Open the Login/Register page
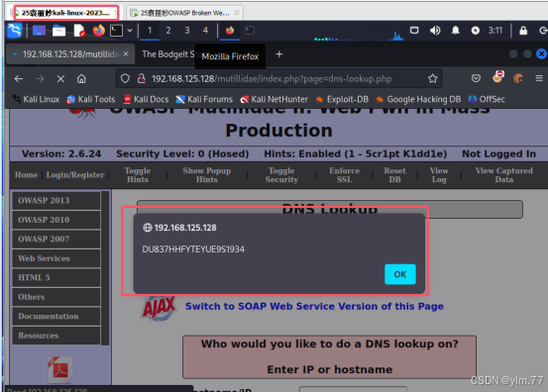Viewport: 548px width, 392px height. pyautogui.click(x=75, y=175)
